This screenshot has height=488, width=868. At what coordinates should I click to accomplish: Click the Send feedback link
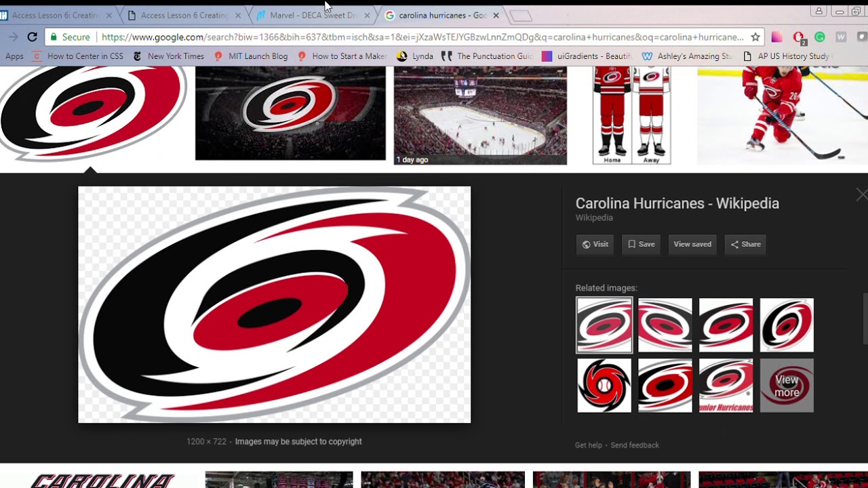635,445
